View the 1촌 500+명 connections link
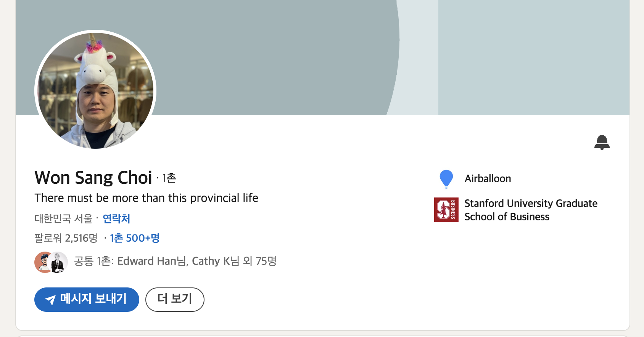The width and height of the screenshot is (644, 337). point(135,238)
